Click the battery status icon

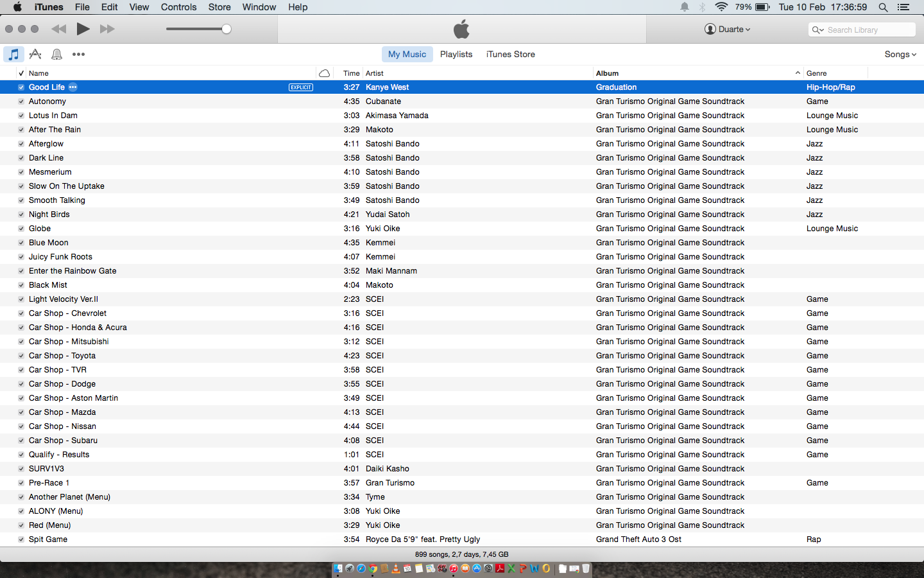(x=762, y=7)
